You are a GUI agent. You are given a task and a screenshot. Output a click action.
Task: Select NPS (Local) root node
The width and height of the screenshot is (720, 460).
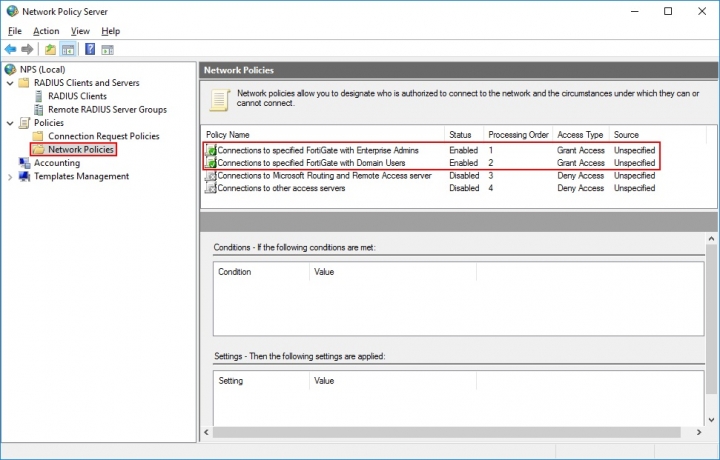pos(42,69)
